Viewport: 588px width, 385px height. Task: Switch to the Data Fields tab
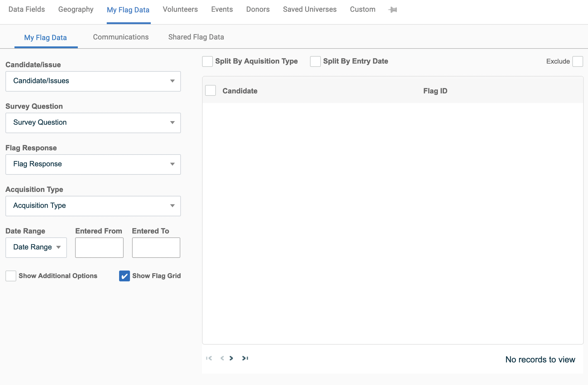27,9
